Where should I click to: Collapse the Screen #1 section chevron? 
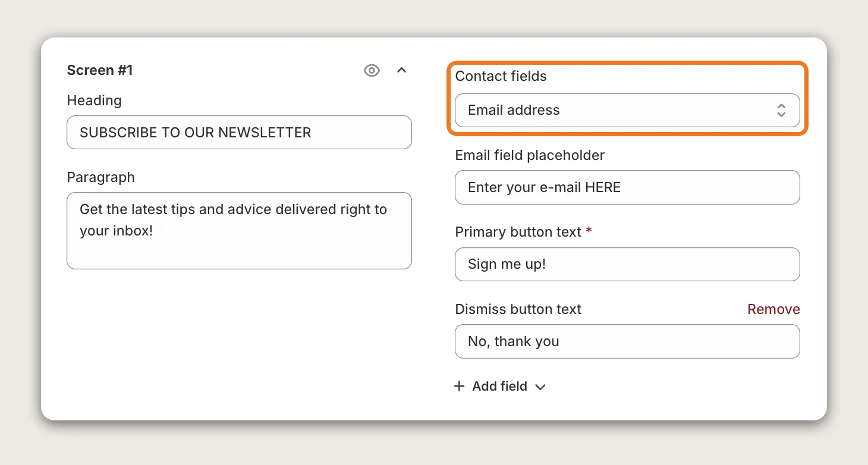pos(402,70)
